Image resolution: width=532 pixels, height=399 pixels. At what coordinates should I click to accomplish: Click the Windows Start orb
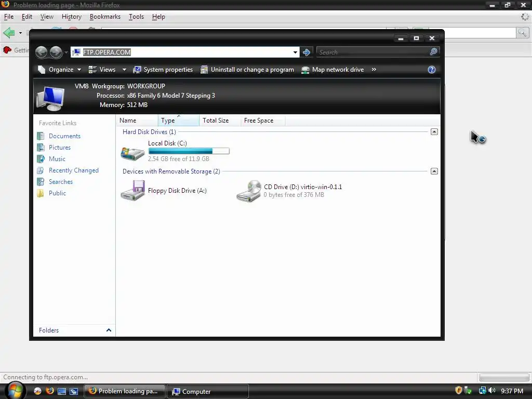click(15, 391)
